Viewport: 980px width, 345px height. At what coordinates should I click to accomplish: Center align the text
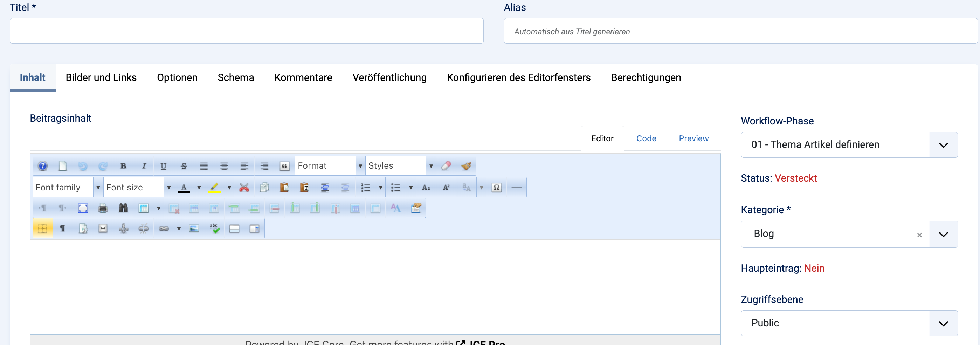224,165
